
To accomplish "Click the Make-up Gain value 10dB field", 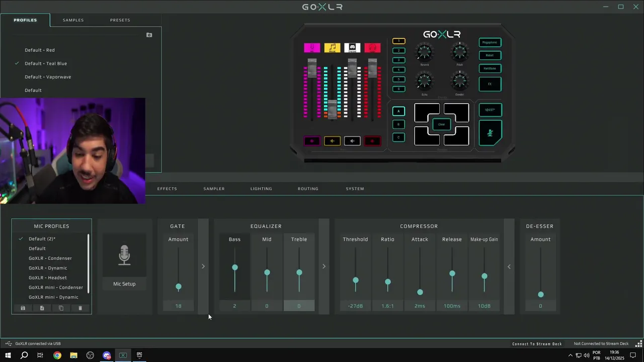I will click(x=484, y=306).
